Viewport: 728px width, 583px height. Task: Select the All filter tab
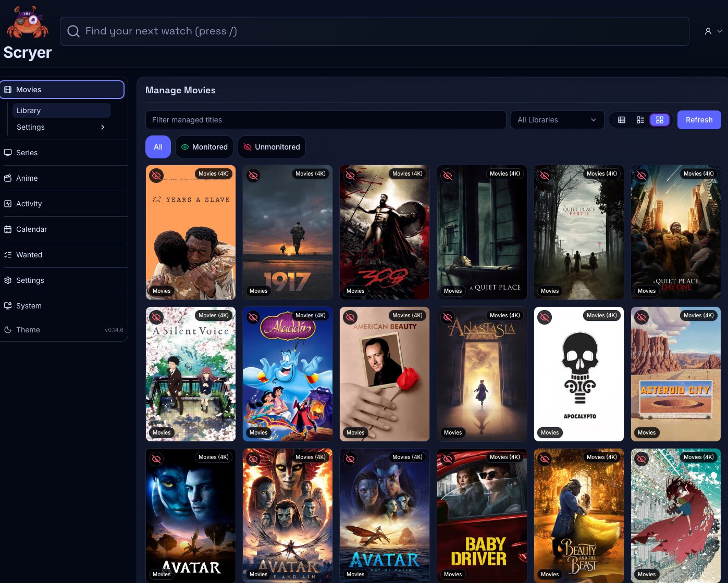pos(158,147)
